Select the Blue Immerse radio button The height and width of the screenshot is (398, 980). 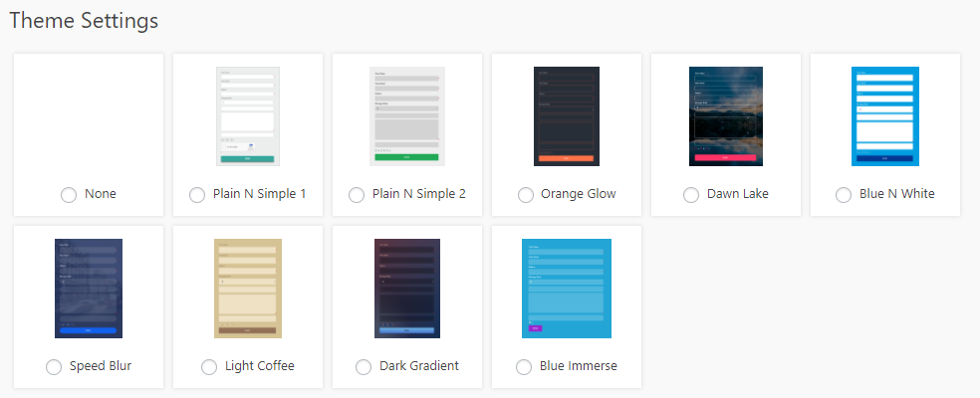coord(524,367)
